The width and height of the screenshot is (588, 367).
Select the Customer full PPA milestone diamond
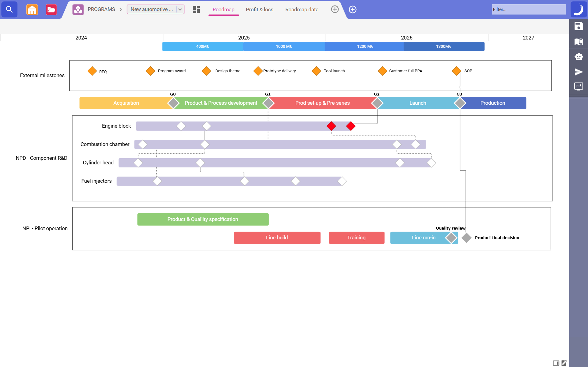click(382, 71)
